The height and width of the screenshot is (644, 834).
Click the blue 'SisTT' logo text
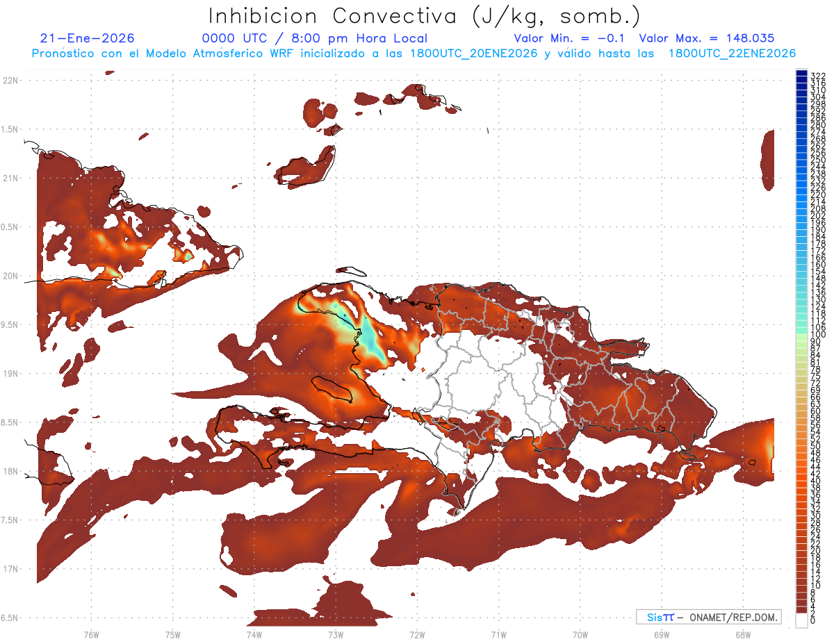[660, 617]
